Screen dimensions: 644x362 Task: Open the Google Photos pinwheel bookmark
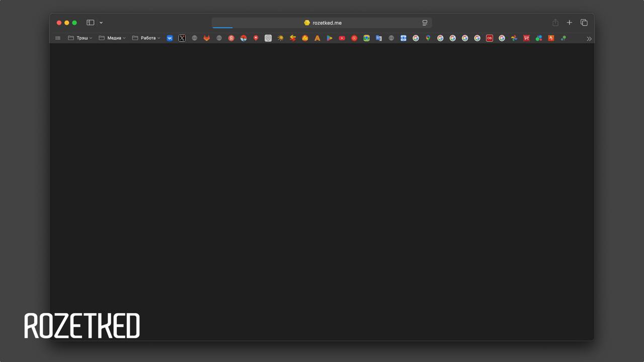click(514, 38)
